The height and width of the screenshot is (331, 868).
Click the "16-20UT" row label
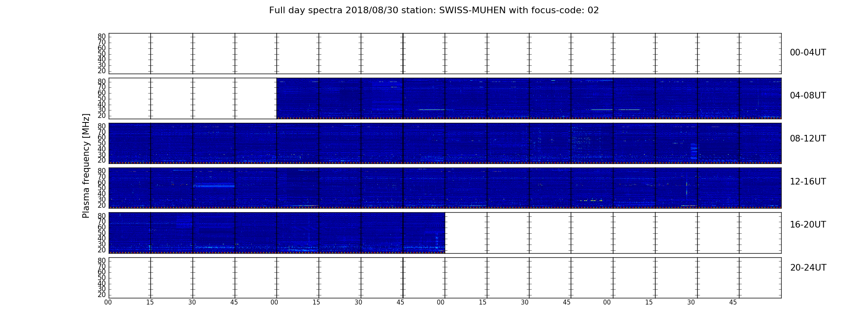point(808,225)
